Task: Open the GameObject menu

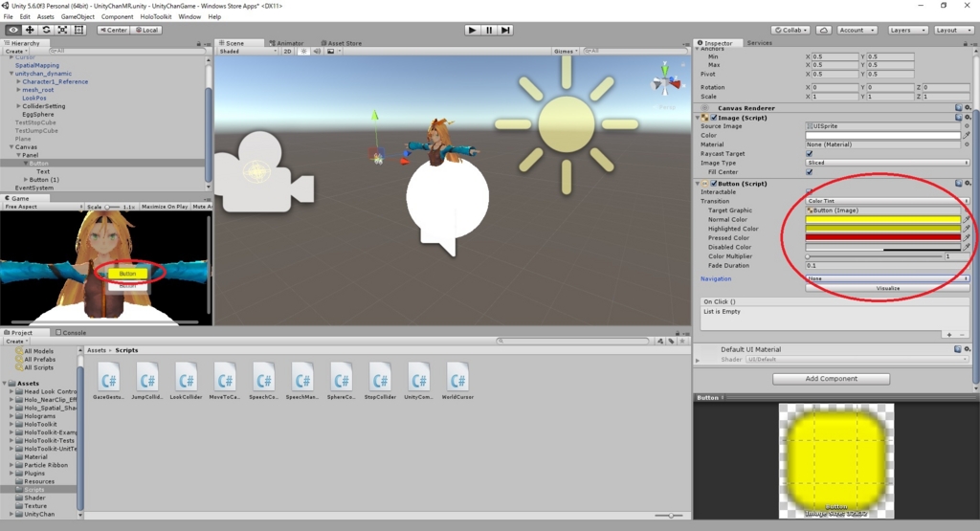Action: click(x=78, y=17)
